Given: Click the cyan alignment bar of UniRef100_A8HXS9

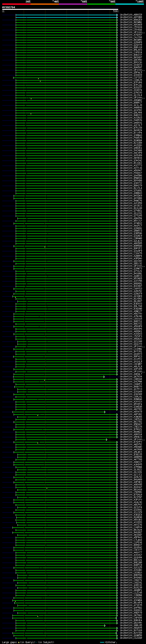Looking at the screenshot, I should [x=67, y=15].
